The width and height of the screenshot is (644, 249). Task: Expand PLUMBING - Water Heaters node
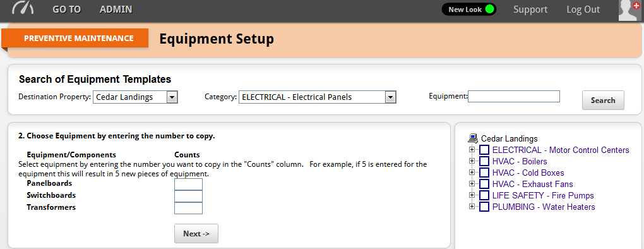tap(472, 206)
